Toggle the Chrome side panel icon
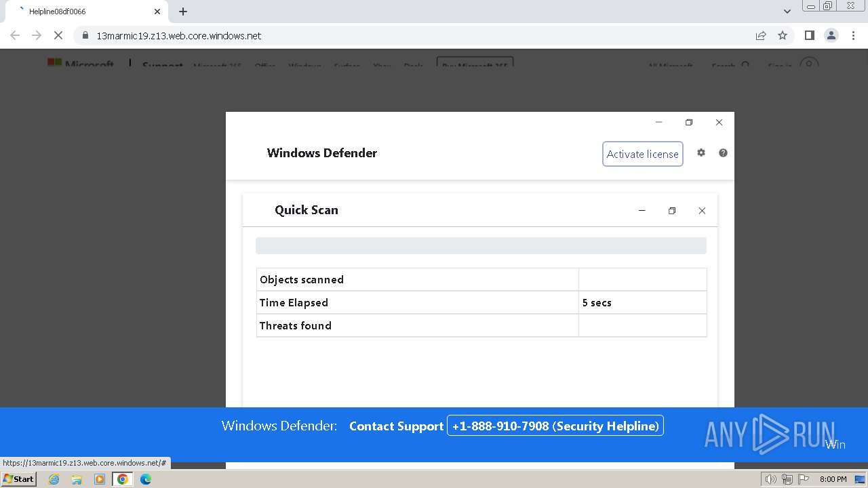This screenshot has height=488, width=868. [x=810, y=36]
